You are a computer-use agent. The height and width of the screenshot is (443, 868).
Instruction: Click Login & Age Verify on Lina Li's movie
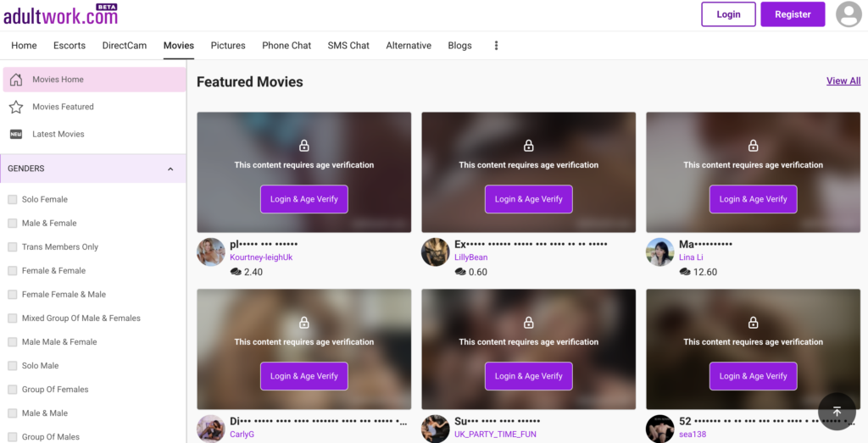click(753, 199)
